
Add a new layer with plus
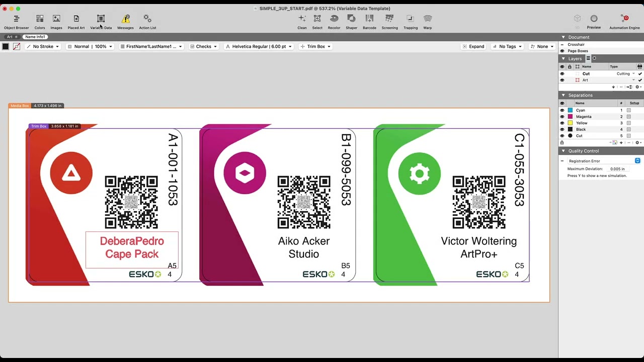coord(613,87)
